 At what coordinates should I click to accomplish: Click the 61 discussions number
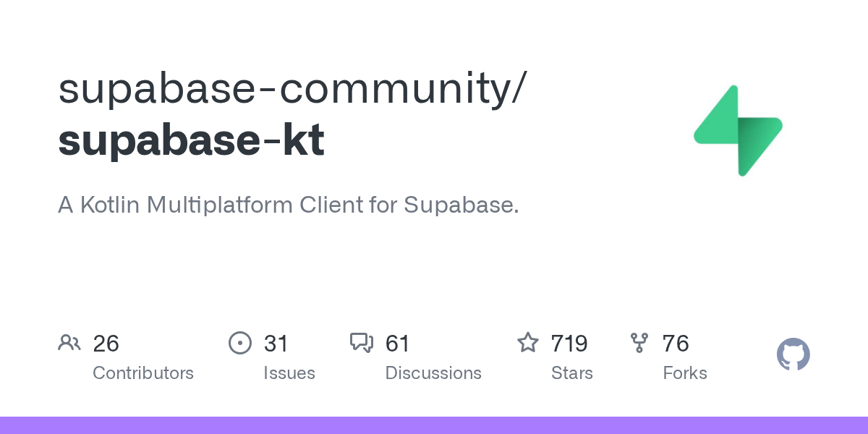(x=397, y=344)
